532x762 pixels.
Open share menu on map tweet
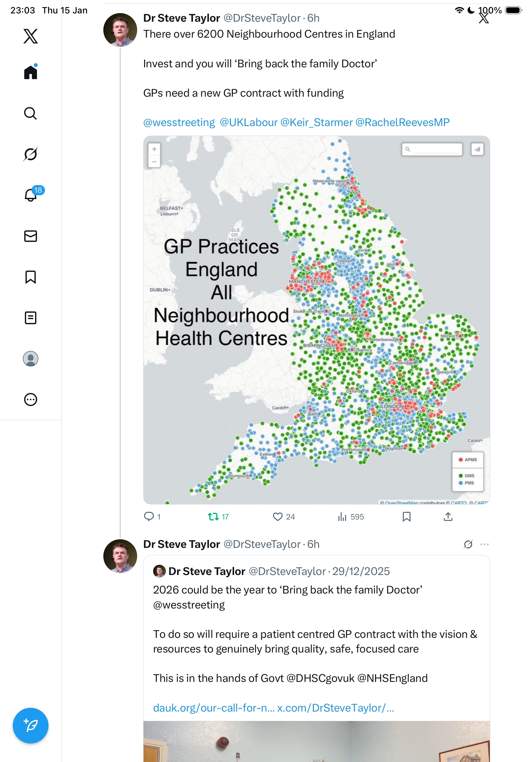pyautogui.click(x=448, y=516)
